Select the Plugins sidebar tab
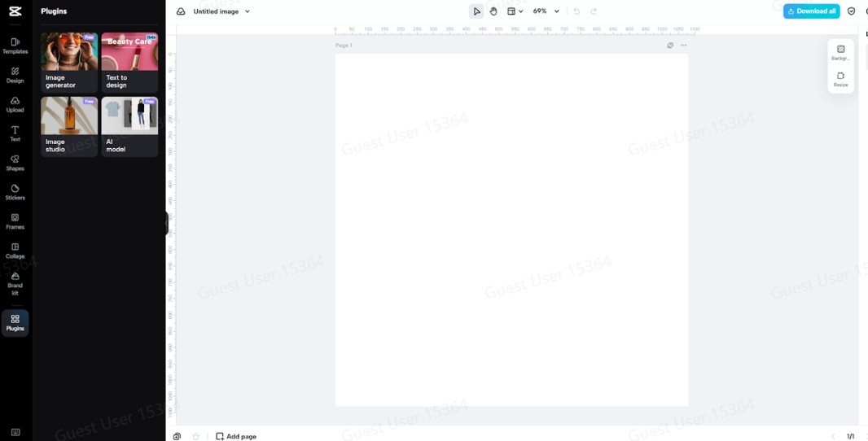The image size is (868, 441). (x=15, y=323)
